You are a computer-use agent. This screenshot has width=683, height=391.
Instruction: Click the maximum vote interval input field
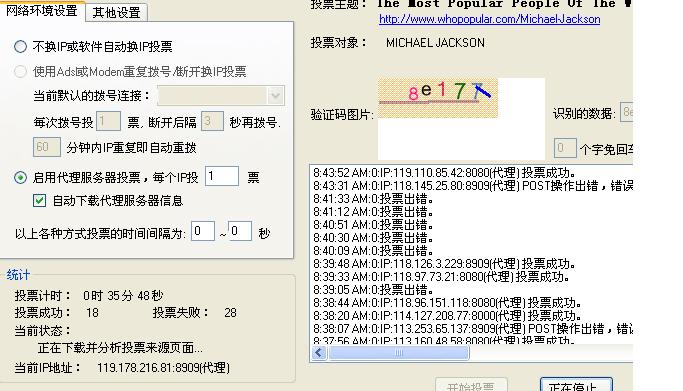pyautogui.click(x=240, y=231)
